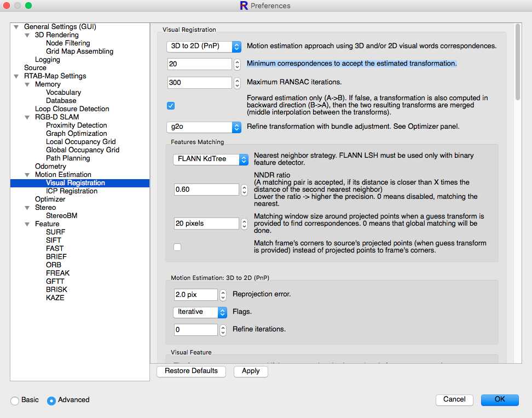This screenshot has height=418, width=532.
Task: Open the FLANN KdTree strategy dropdown
Action: [x=211, y=159]
